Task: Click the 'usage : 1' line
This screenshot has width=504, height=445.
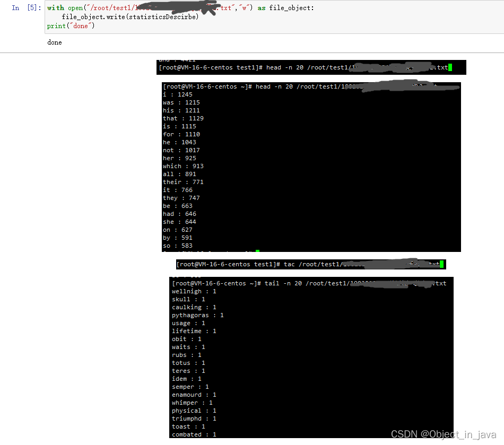Action: click(x=188, y=323)
